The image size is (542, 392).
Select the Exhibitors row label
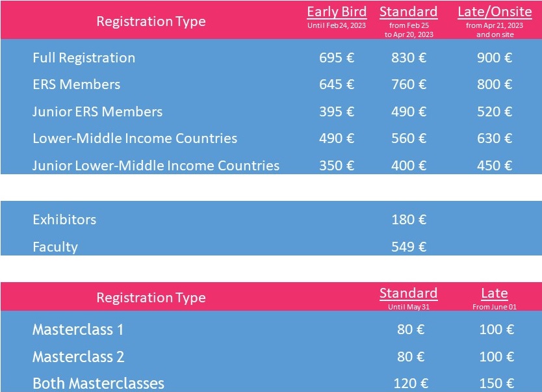64,220
